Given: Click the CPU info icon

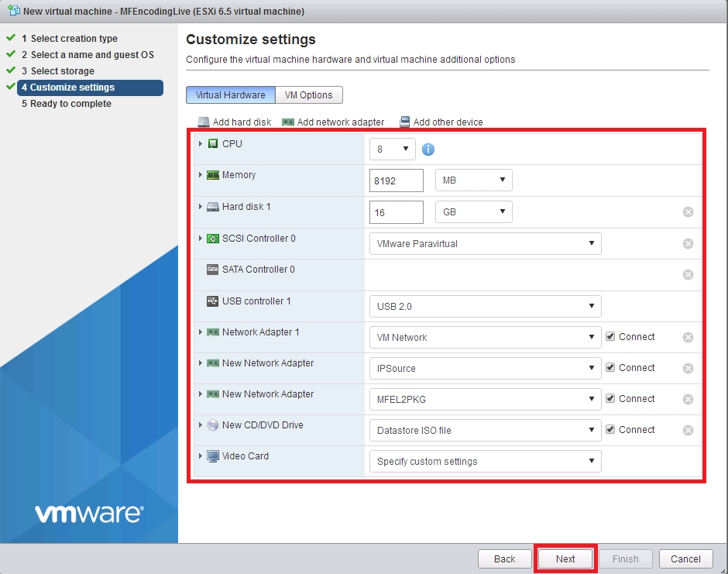Looking at the screenshot, I should 428,149.
